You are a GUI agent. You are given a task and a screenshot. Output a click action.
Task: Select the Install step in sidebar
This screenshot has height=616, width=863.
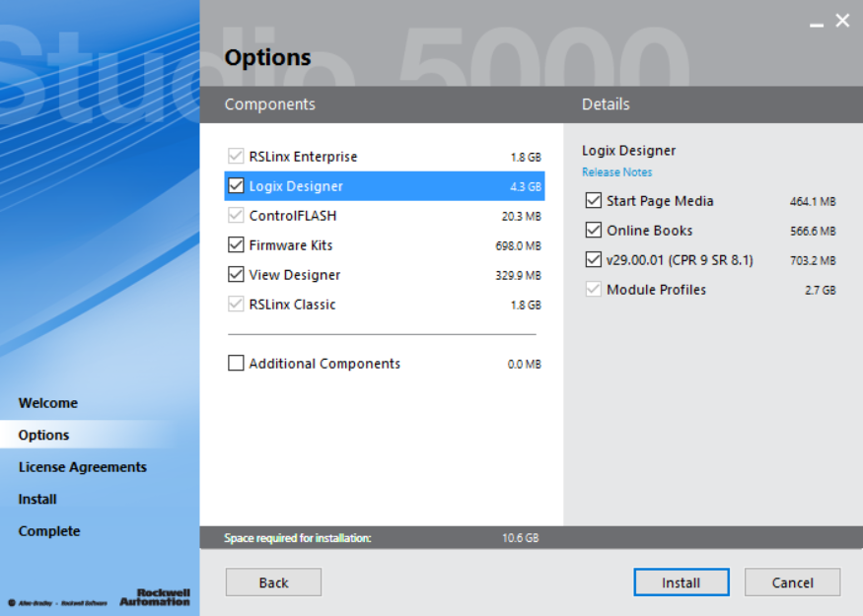point(37,499)
